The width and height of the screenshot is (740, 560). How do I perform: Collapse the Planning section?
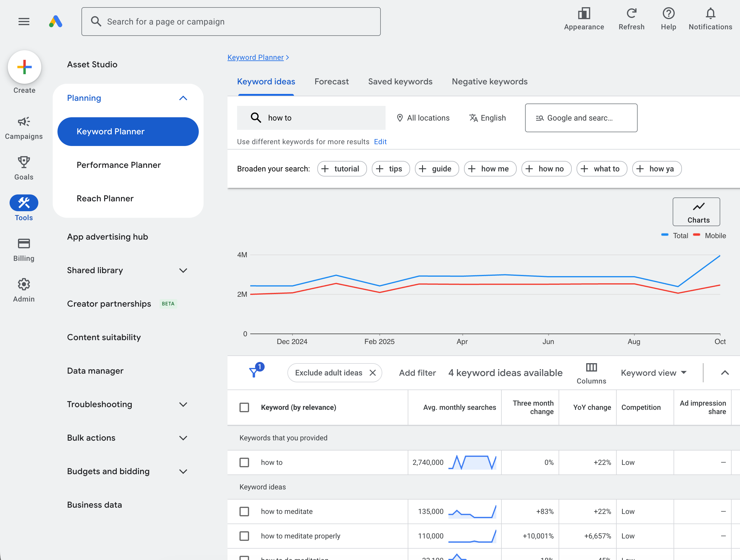[183, 98]
